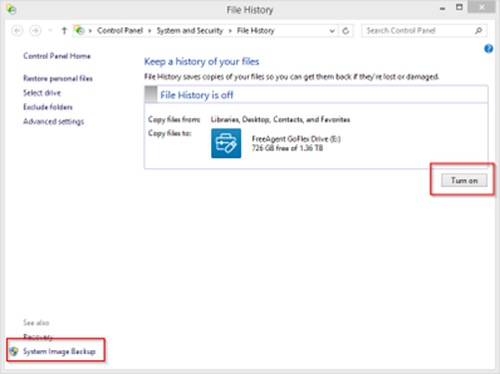Click the Turn on button
Image resolution: width=500 pixels, height=374 pixels.
[464, 180]
